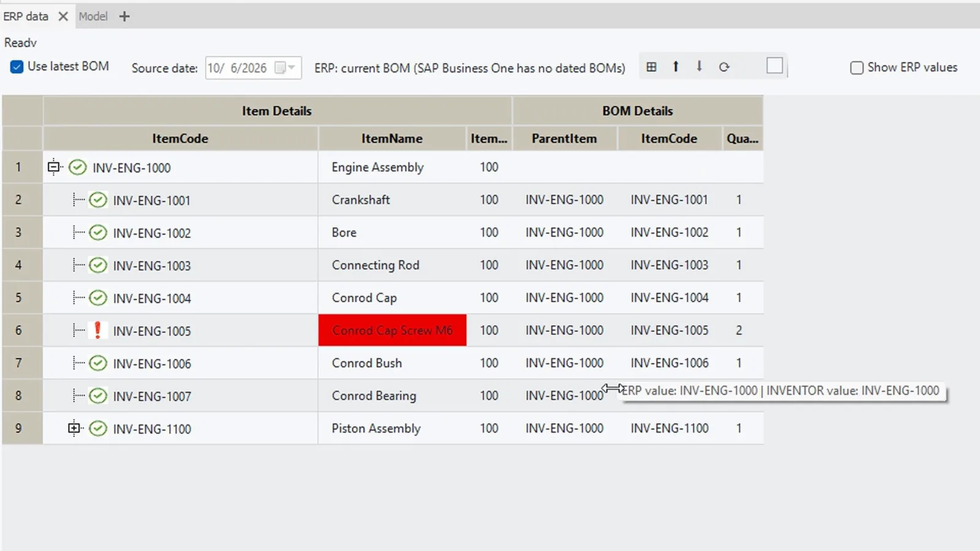Click the down arrow toolbar icon
The image size is (980, 551).
click(699, 66)
